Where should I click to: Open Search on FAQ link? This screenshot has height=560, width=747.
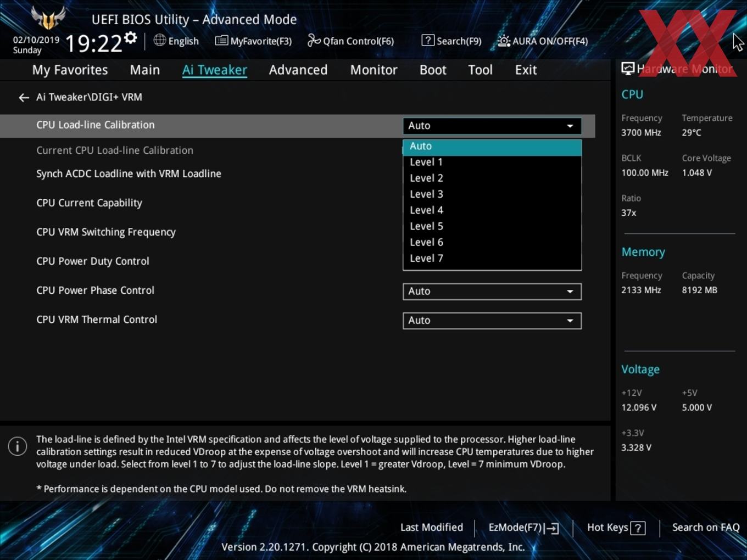706,528
